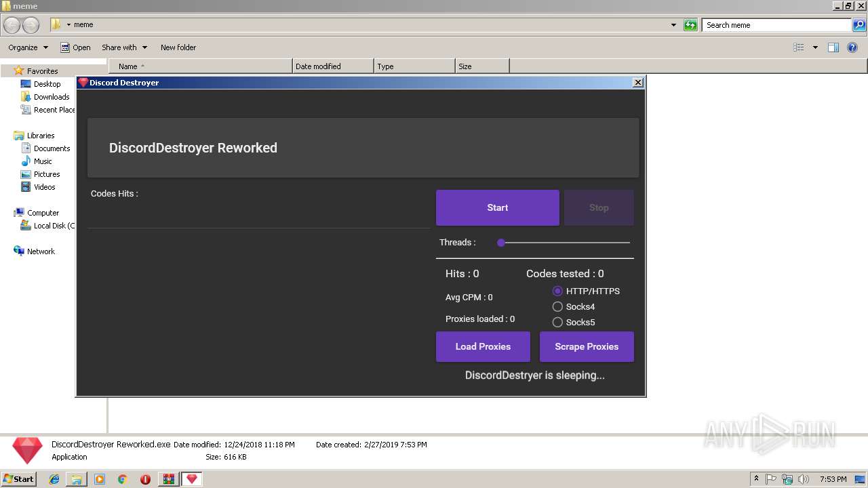This screenshot has height=488, width=868.
Task: Open WinRAR taskbar icon
Action: click(x=168, y=479)
